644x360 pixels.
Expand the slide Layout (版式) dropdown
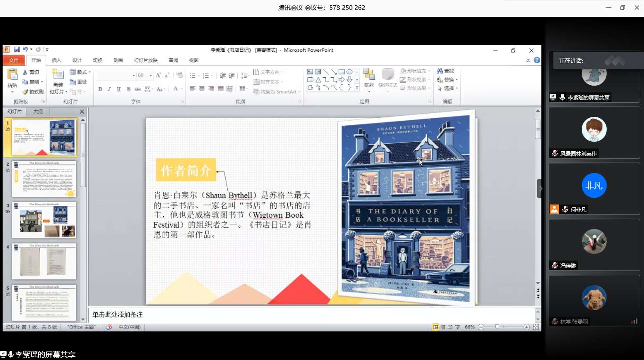point(81,72)
